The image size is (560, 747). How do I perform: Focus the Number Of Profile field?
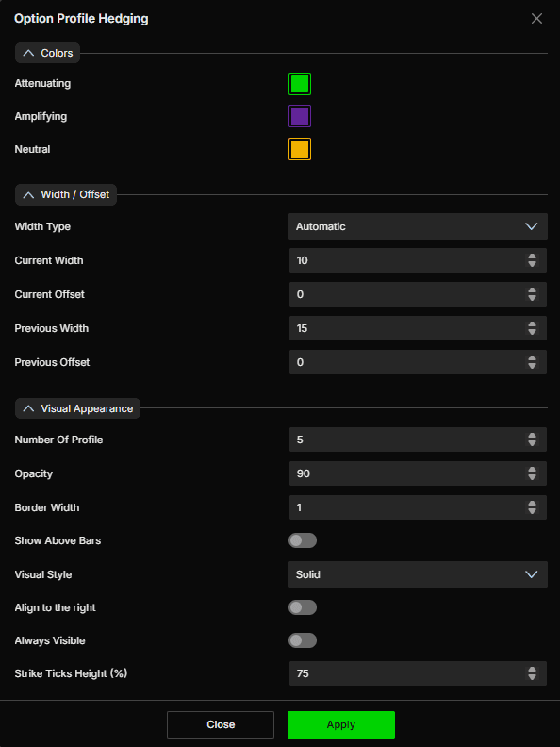[x=418, y=440]
